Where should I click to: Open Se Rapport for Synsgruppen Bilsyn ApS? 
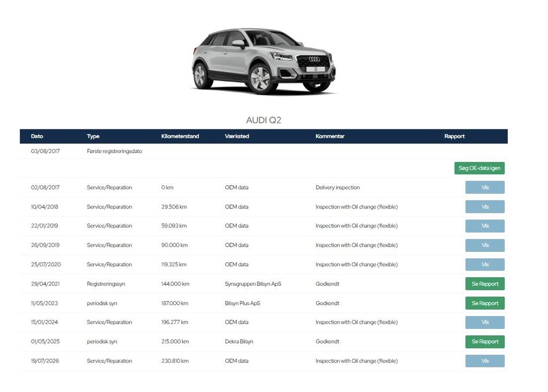485,283
